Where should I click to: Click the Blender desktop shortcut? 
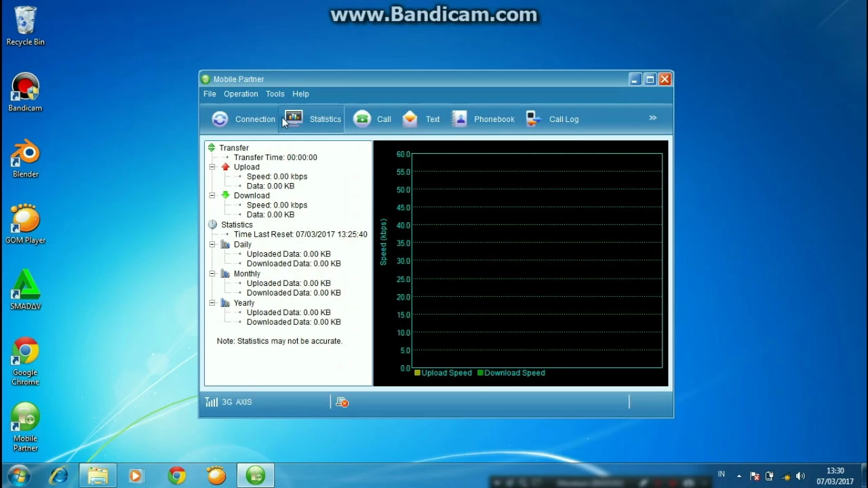(x=25, y=159)
